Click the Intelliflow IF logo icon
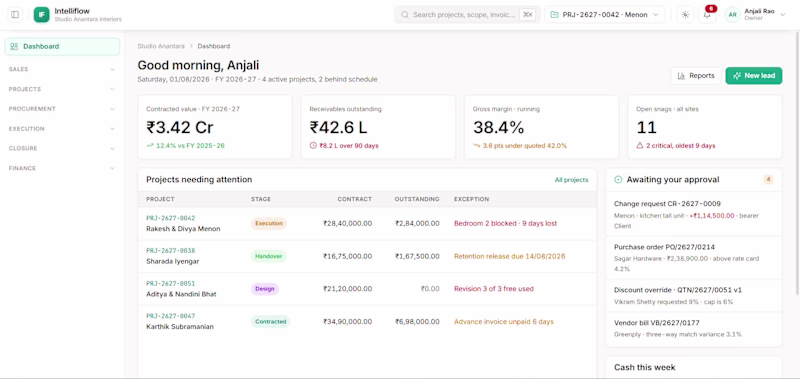Screen dimensions: 800x379 42,14
